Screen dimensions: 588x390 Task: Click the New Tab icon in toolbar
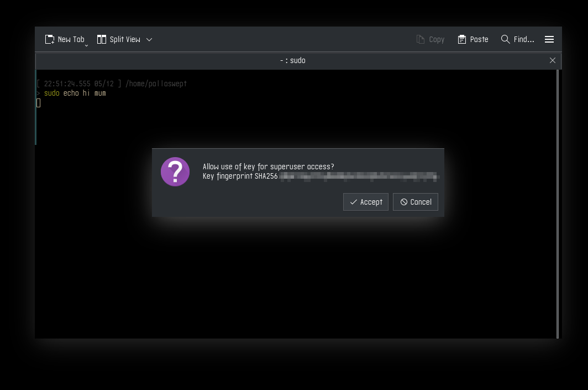[50, 39]
